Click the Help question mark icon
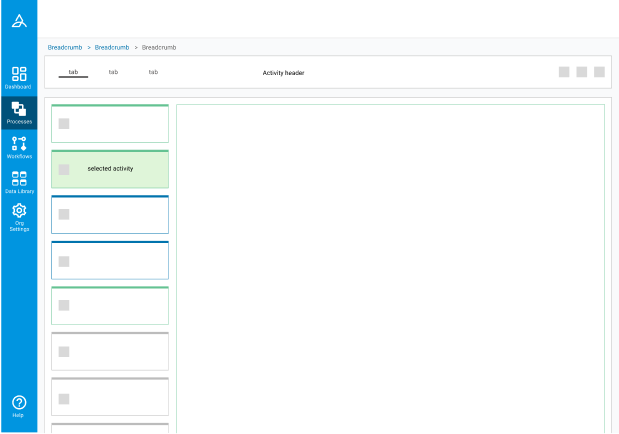 [x=18, y=405]
